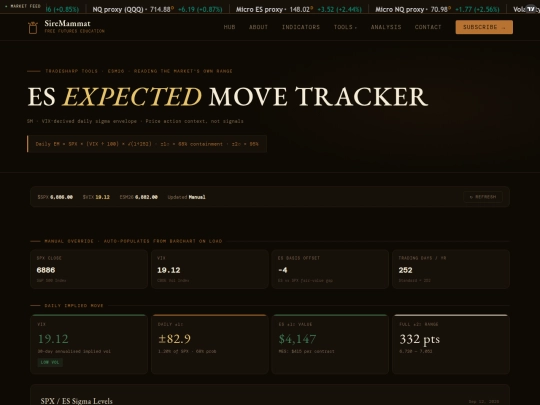Click the SUBSCRIBE button
540x405 pixels.
pyautogui.click(x=484, y=27)
